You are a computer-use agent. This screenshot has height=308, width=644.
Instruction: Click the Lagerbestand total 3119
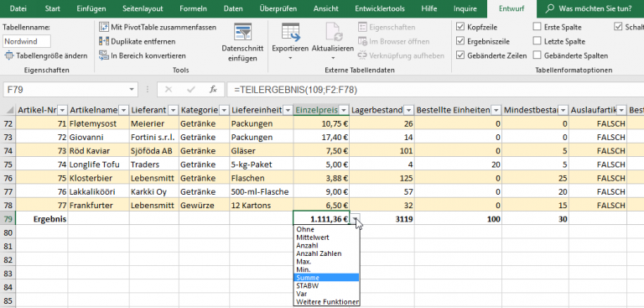382,219
